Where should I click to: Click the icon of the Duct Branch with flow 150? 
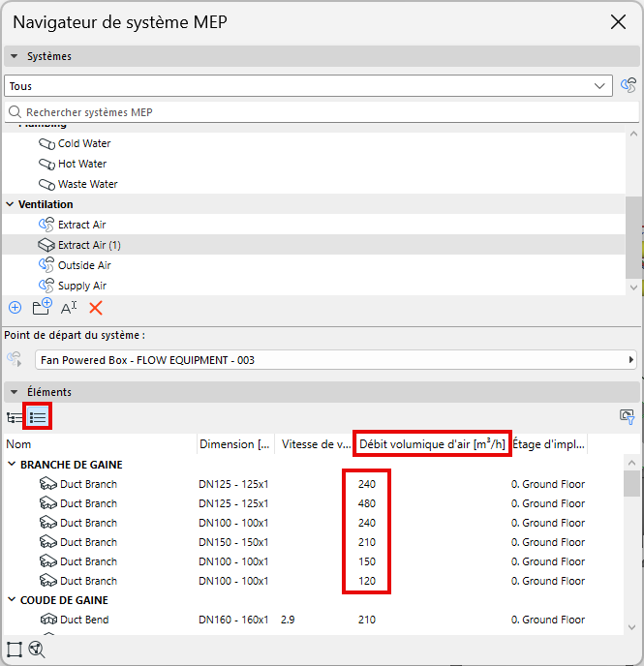click(x=48, y=561)
